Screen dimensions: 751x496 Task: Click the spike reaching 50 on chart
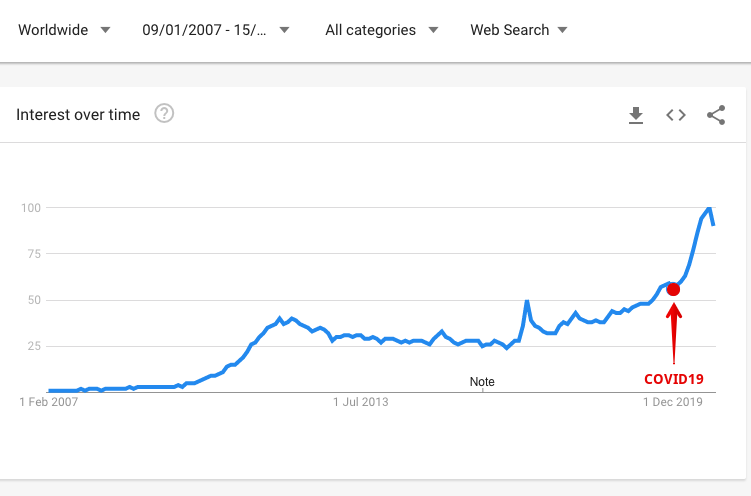(x=527, y=301)
